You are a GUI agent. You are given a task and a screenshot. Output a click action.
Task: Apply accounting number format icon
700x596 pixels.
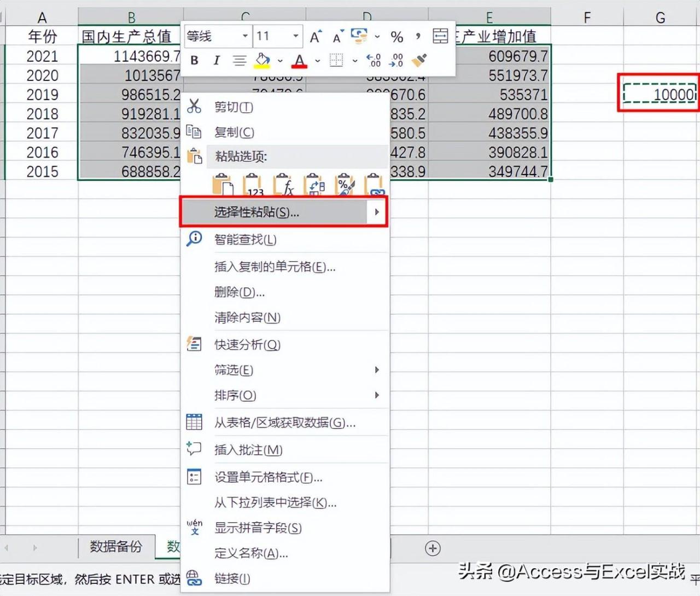click(x=359, y=36)
